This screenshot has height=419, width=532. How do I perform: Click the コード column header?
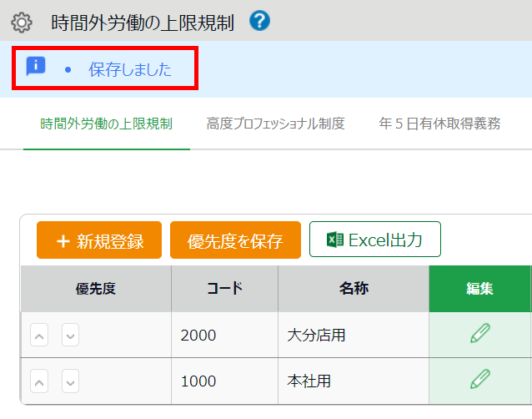click(x=224, y=289)
